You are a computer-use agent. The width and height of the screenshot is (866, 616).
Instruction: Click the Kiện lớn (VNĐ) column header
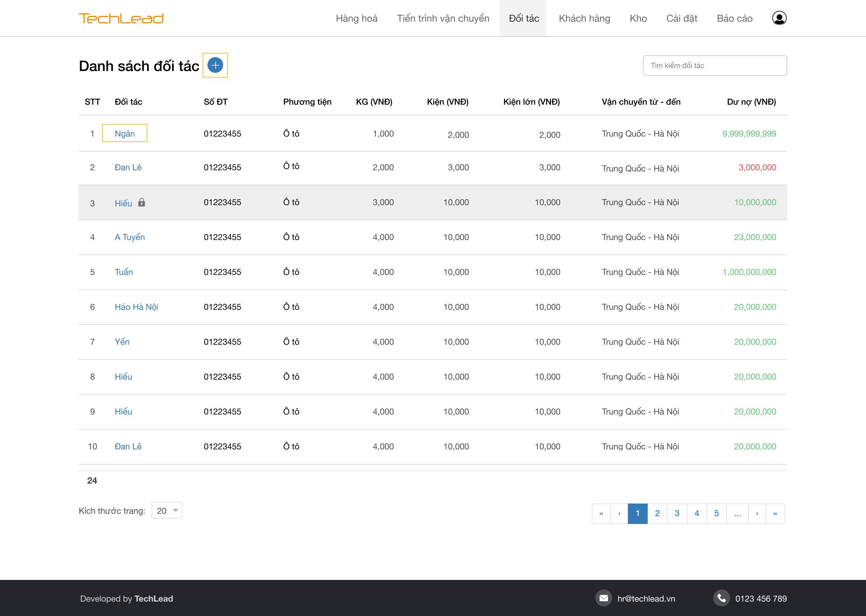(x=532, y=102)
